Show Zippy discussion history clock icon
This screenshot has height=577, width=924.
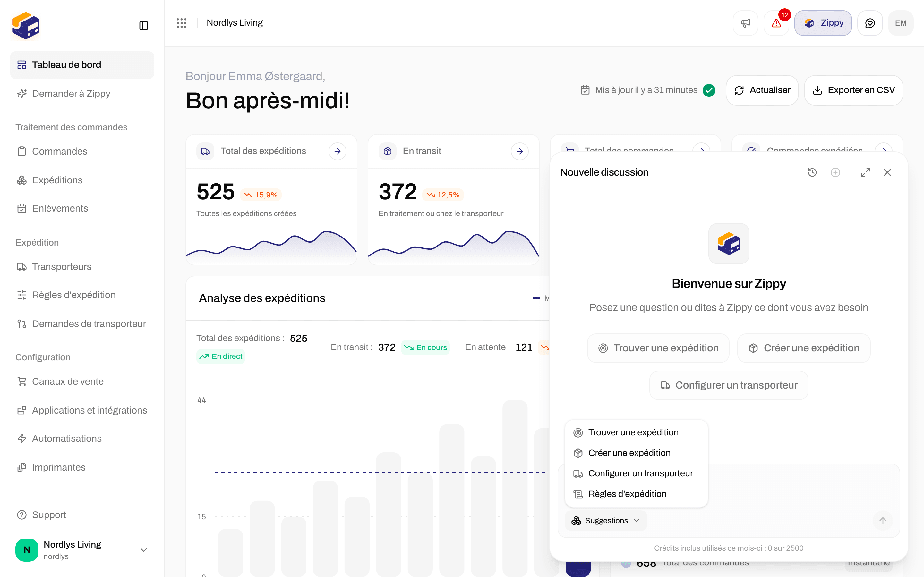click(812, 172)
